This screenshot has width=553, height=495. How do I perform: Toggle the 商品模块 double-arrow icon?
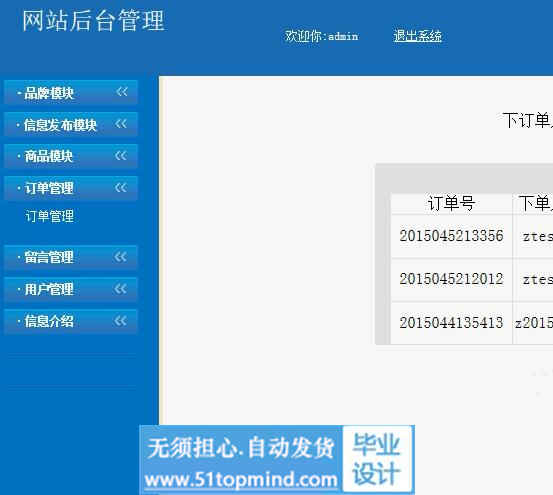tap(121, 155)
